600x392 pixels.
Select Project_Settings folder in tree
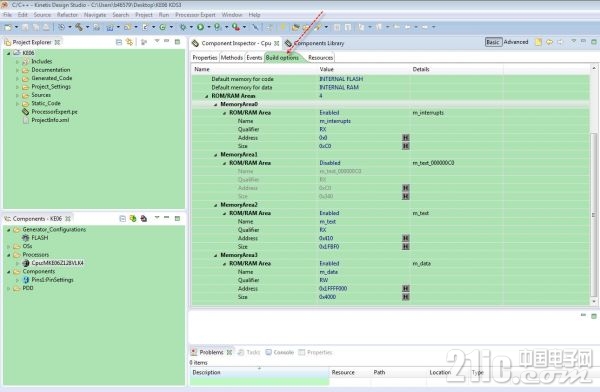pyautogui.click(x=51, y=87)
